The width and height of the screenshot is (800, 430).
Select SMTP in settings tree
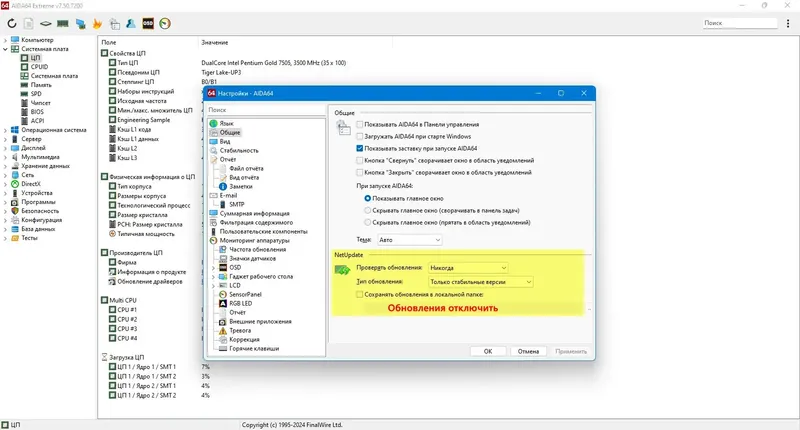237,204
